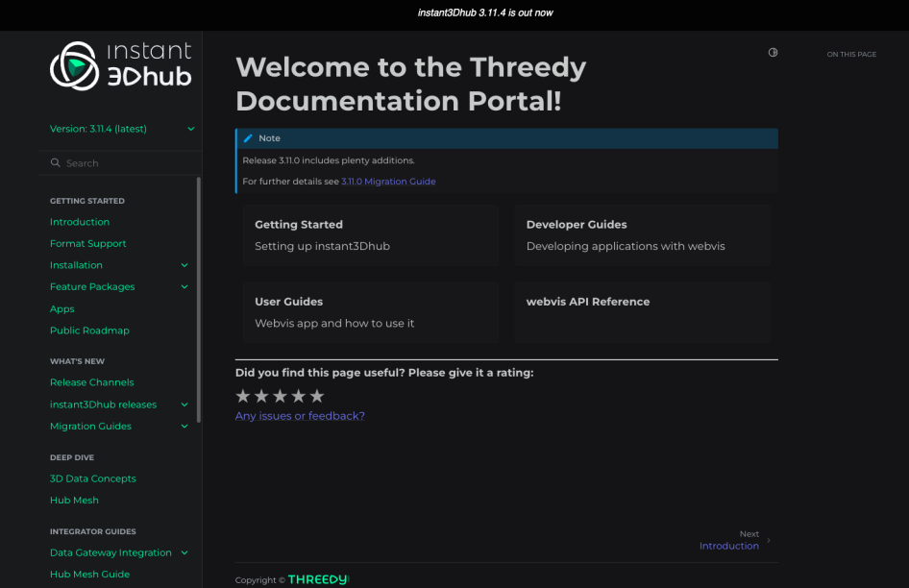Rate the page one star
Image resolution: width=909 pixels, height=588 pixels.
243,396
